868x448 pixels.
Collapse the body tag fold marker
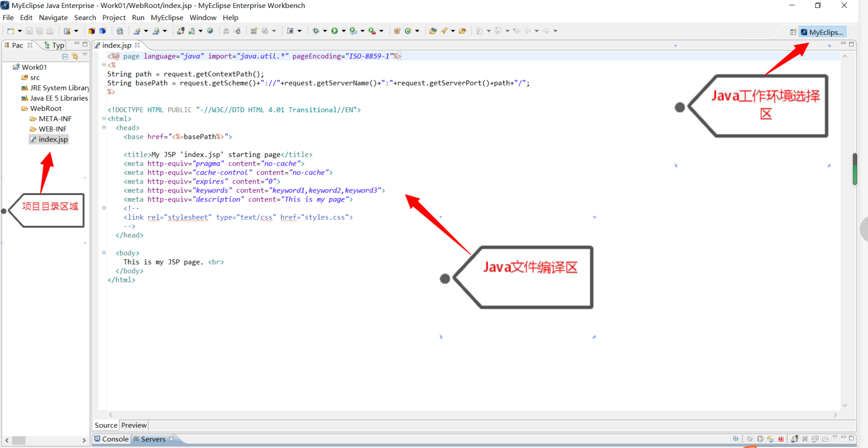[104, 253]
